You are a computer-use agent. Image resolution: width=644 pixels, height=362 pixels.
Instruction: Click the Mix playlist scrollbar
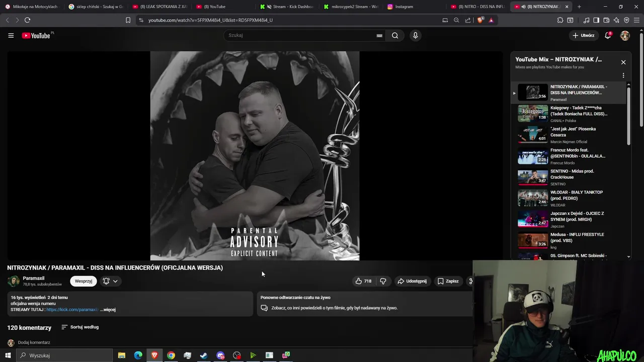[x=628, y=116]
